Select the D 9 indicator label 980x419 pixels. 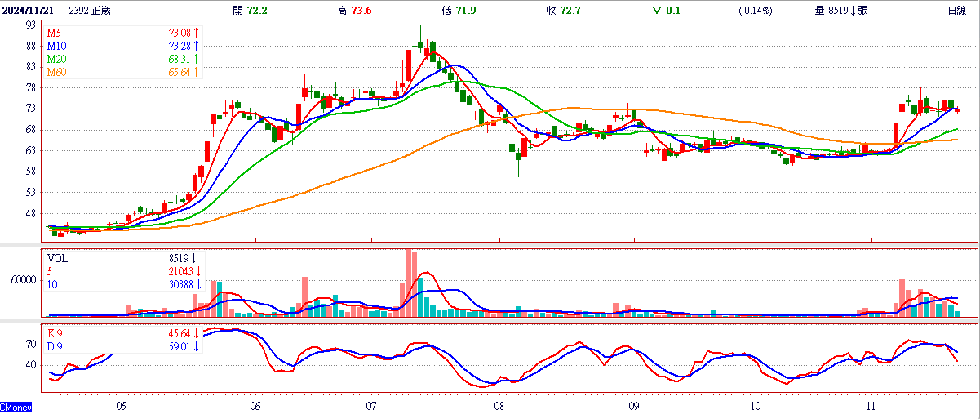[x=55, y=346]
